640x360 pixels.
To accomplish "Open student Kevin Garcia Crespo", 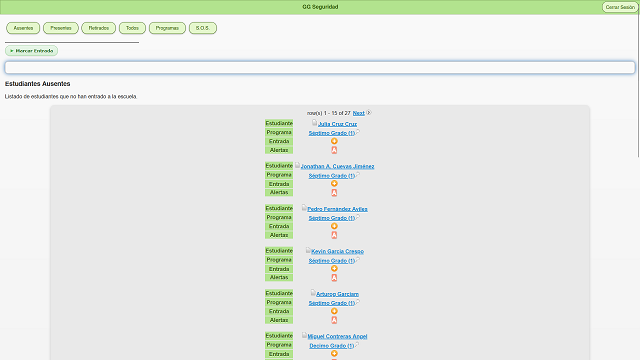I will (x=338, y=251).
